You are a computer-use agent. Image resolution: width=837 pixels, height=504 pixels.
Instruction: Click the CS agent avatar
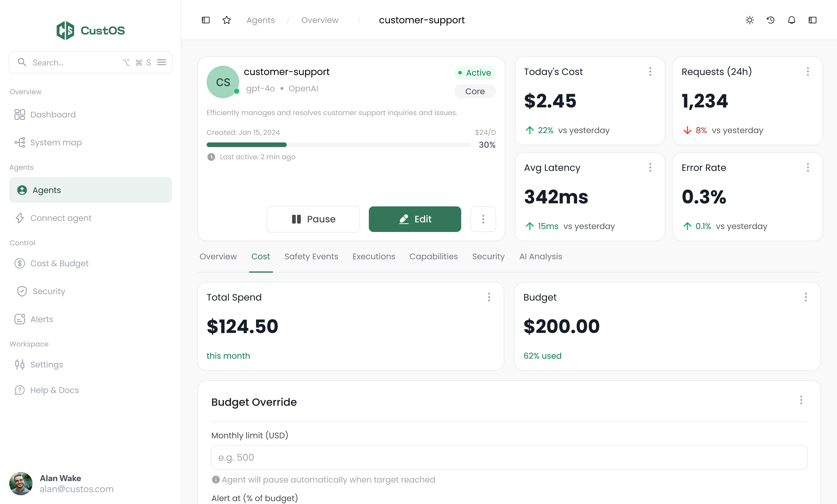[223, 82]
